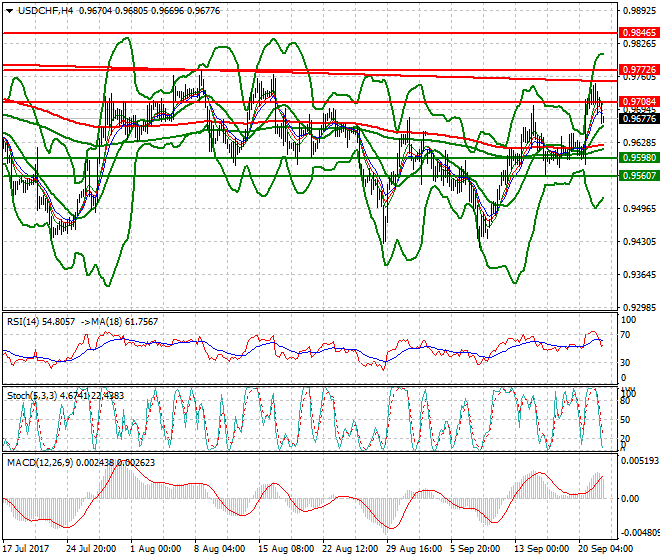This screenshot has height=560, width=660.
Task: Click the MACD scale value 0.00
Action: pyautogui.click(x=630, y=499)
